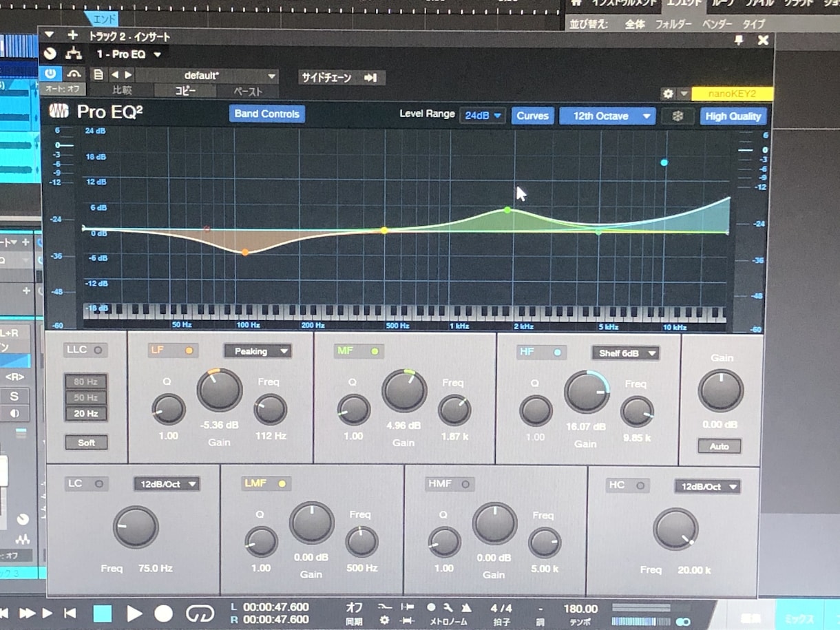Screen dimensions: 840x630
Task: Sort browser by ベンダー
Action: 717,24
